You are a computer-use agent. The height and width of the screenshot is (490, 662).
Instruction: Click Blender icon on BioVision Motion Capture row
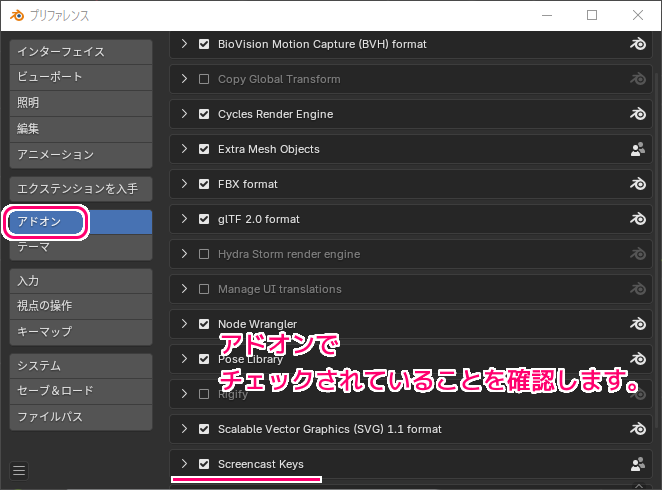tap(638, 44)
